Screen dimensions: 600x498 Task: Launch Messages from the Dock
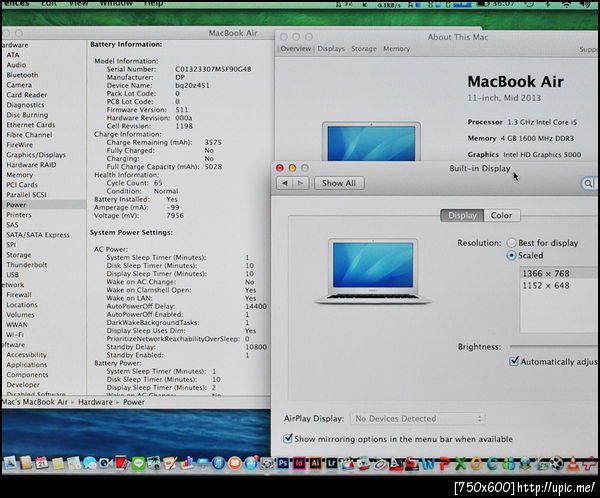click(90, 463)
